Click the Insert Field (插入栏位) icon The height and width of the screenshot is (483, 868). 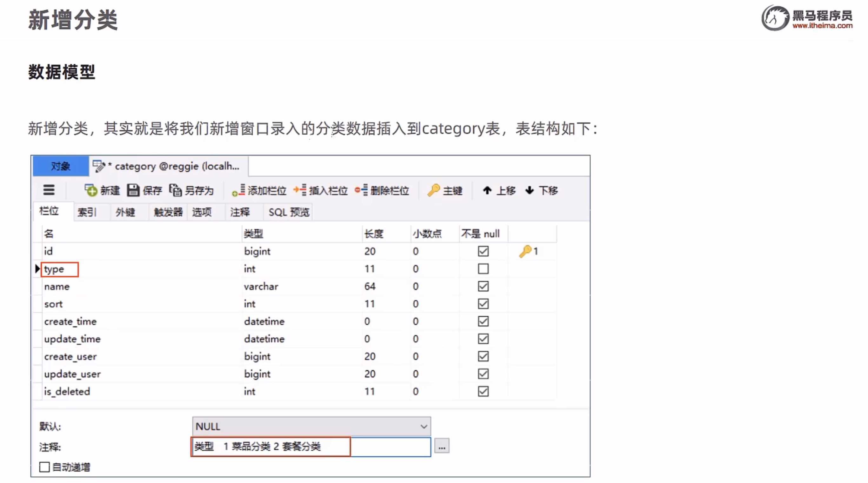(x=300, y=190)
